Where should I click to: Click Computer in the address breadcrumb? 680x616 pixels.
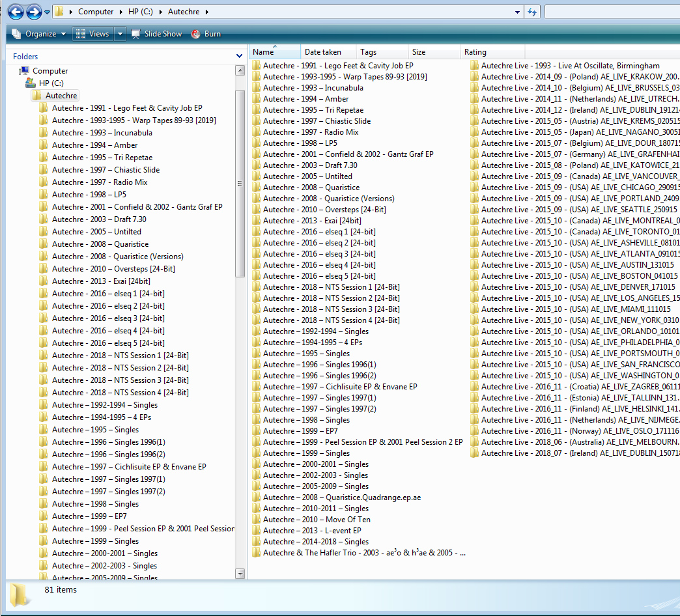(x=95, y=12)
